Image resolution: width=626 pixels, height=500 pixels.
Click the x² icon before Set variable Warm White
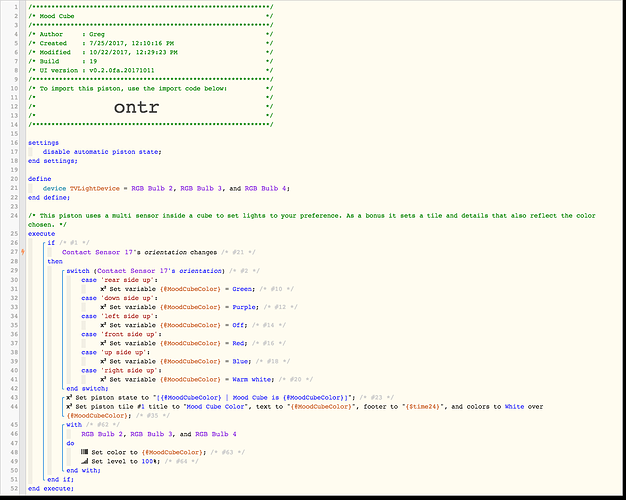(103, 379)
